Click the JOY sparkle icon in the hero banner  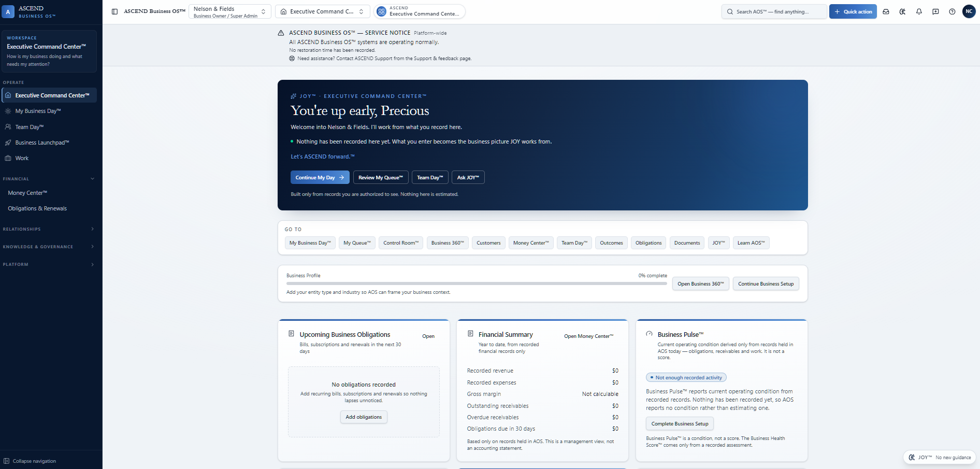pos(294,96)
